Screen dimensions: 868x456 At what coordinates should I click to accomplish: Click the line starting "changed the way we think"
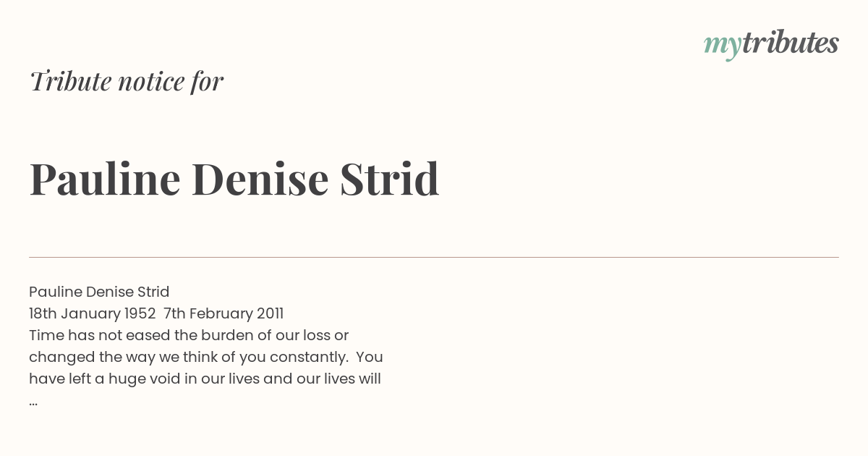click(x=206, y=357)
